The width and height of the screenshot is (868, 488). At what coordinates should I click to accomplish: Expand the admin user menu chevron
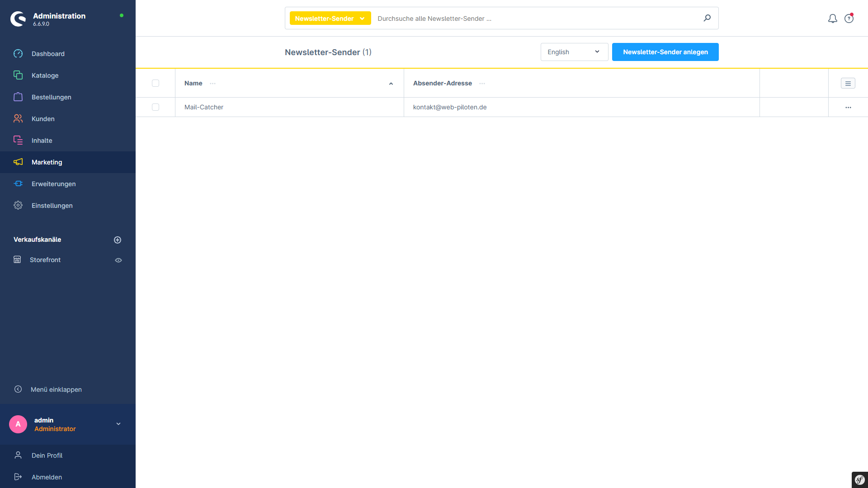point(118,424)
